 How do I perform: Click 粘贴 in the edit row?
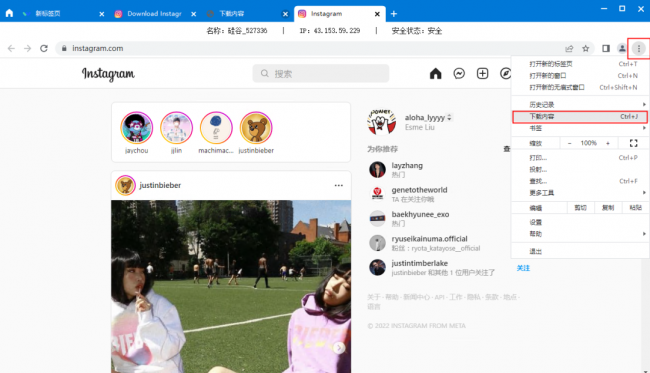[x=635, y=208]
